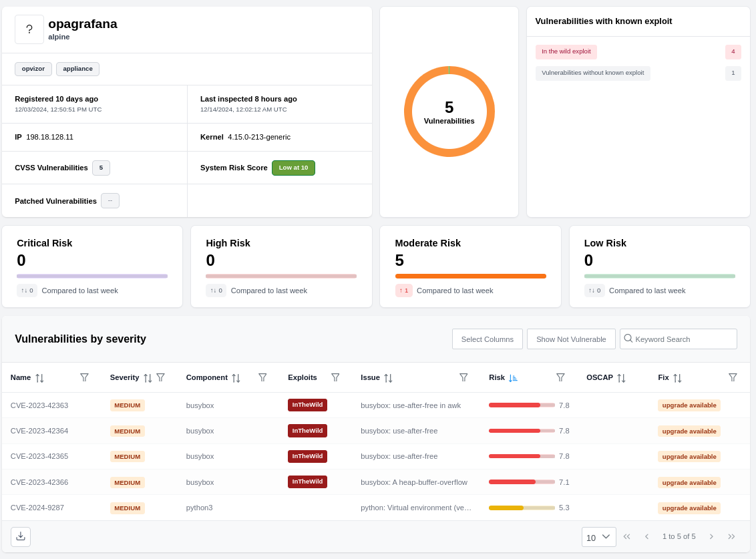Toggle Vulnerabilities without known exploit filter
Screen dimensions: 756x559
point(592,73)
